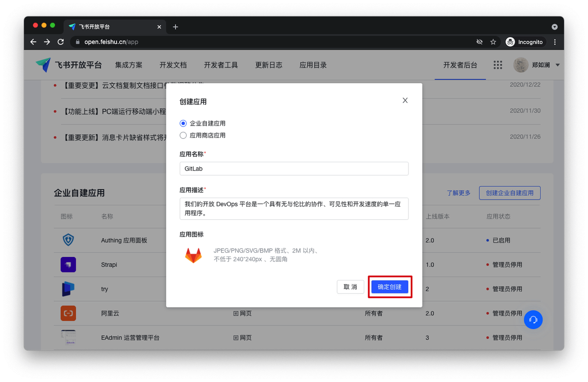Switch to the 应用目录 navigation item

pos(313,65)
